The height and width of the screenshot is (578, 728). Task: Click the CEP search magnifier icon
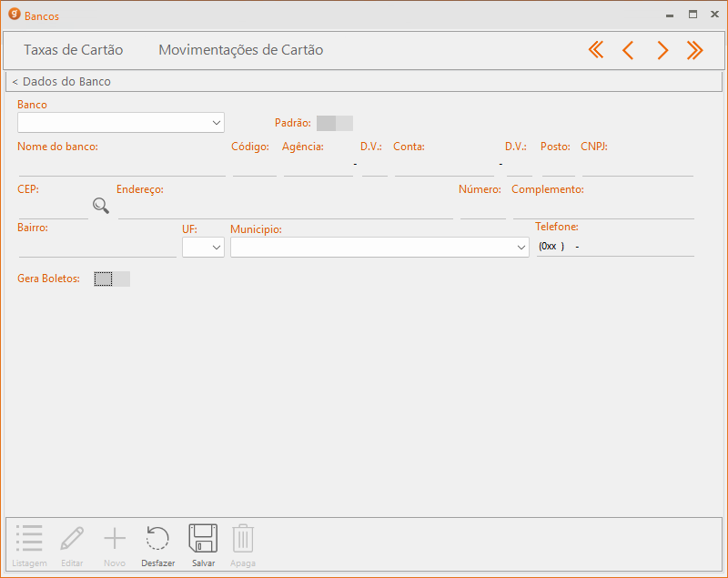pos(101,206)
